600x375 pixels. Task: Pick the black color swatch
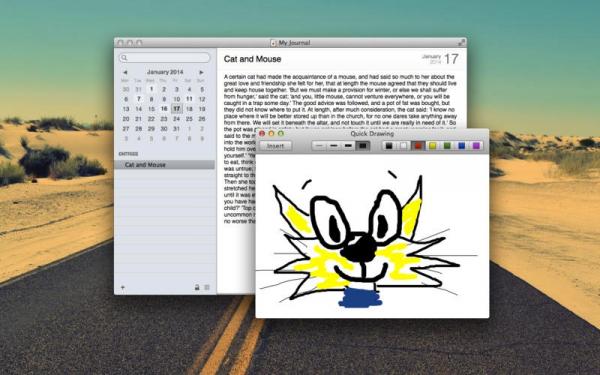pyautogui.click(x=389, y=146)
